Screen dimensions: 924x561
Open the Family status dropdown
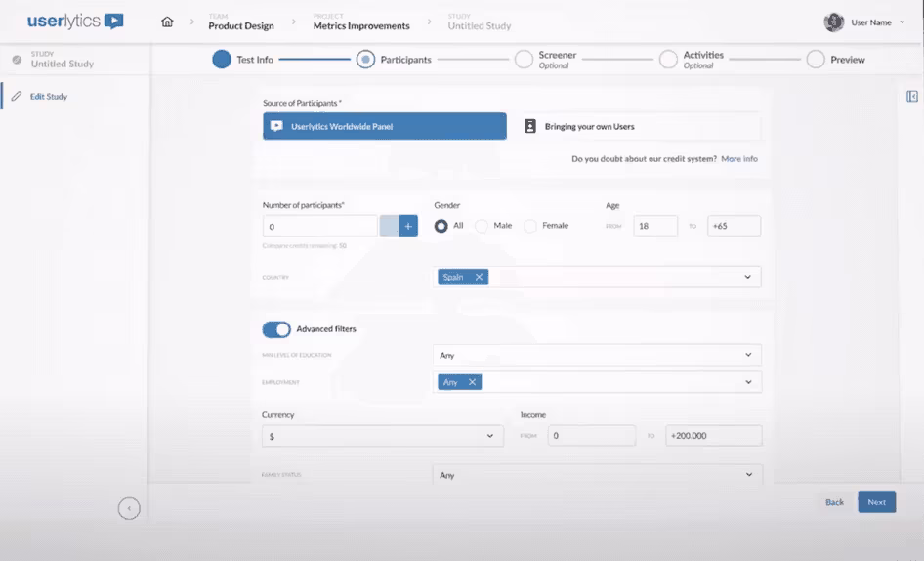pos(597,475)
